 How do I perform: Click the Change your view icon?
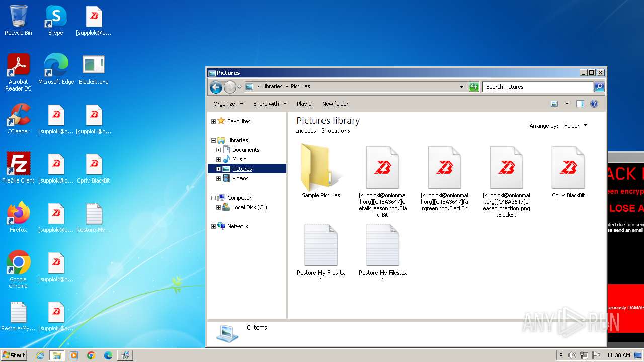[554, 104]
